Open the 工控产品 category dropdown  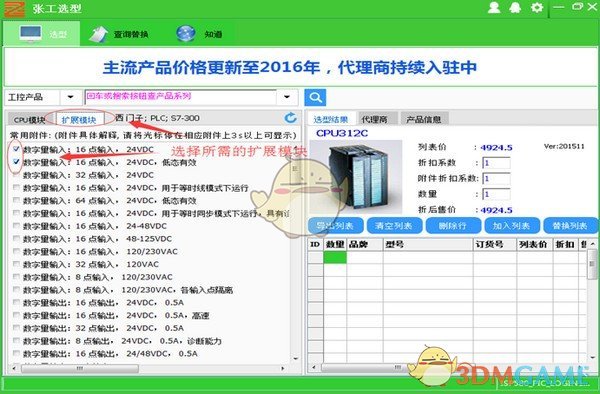[x=70, y=97]
